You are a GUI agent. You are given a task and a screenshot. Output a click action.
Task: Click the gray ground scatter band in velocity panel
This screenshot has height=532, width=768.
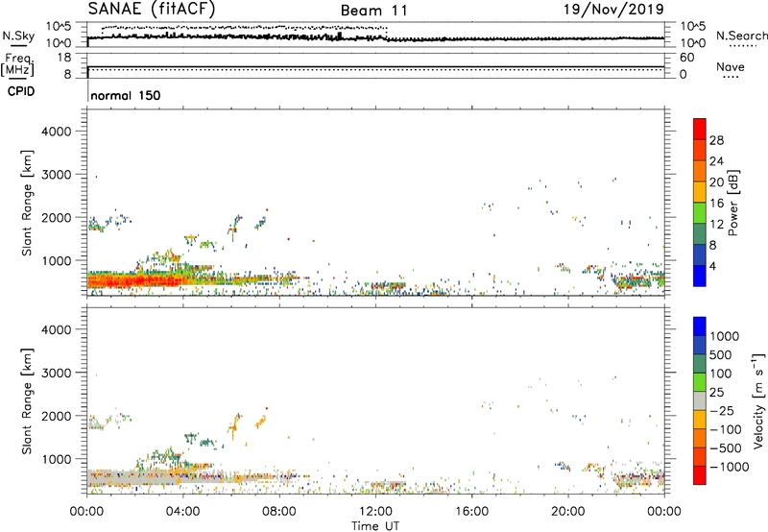point(132,477)
